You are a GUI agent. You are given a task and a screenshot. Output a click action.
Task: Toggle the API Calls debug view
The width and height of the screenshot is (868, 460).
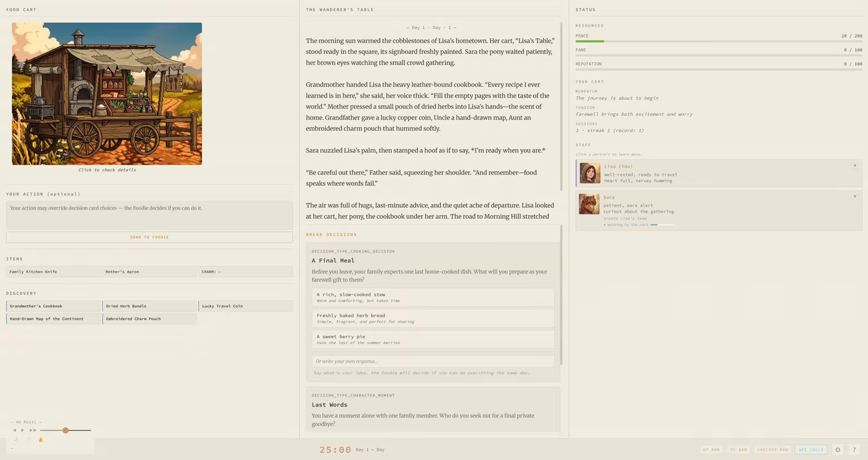(811, 450)
